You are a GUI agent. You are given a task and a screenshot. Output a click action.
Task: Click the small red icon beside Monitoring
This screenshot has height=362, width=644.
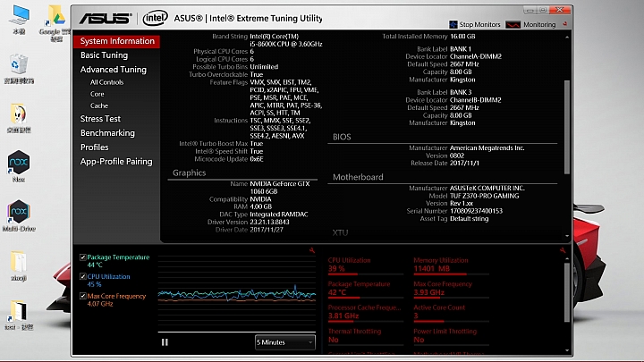tap(565, 24)
